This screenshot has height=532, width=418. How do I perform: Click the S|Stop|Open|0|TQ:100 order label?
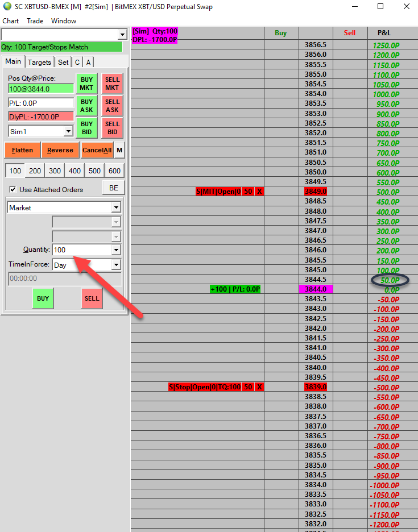click(x=205, y=387)
